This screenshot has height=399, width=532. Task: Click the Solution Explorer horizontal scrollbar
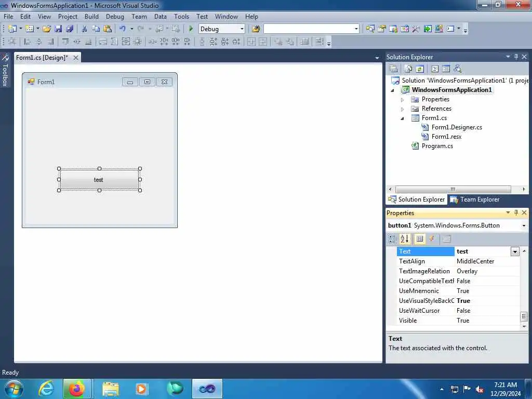click(x=453, y=189)
